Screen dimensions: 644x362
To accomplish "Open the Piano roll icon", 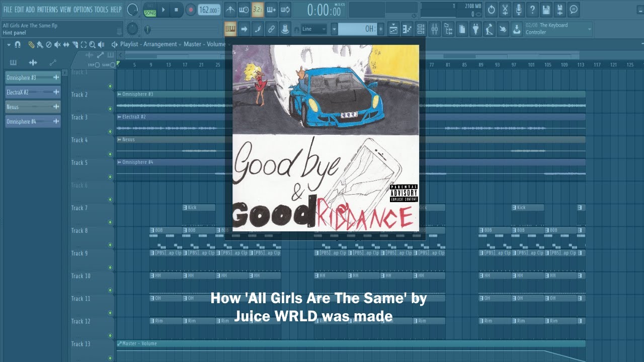I will [x=408, y=29].
